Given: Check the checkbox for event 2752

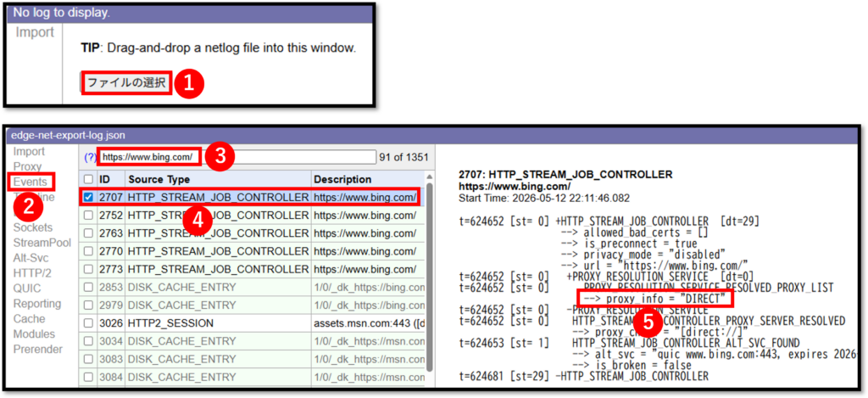Looking at the screenshot, I should [x=88, y=215].
